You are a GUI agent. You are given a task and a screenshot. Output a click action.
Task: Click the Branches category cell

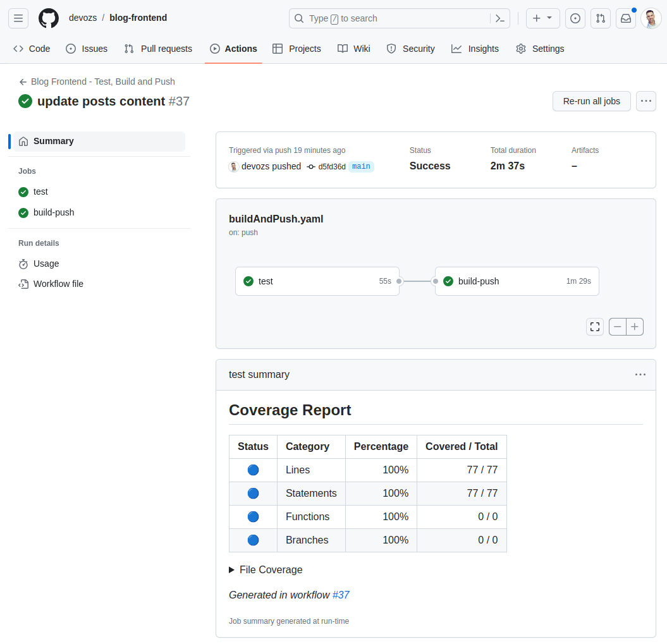(311, 540)
